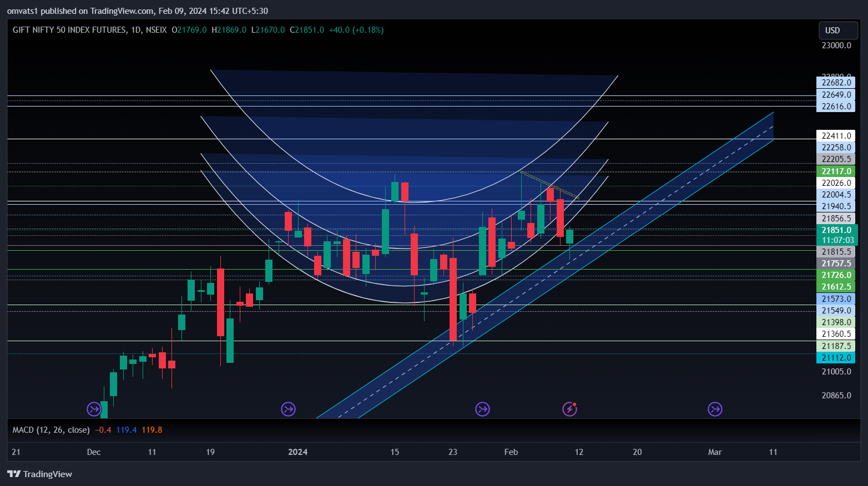Click the 23000.0 price scale value

click(x=836, y=45)
